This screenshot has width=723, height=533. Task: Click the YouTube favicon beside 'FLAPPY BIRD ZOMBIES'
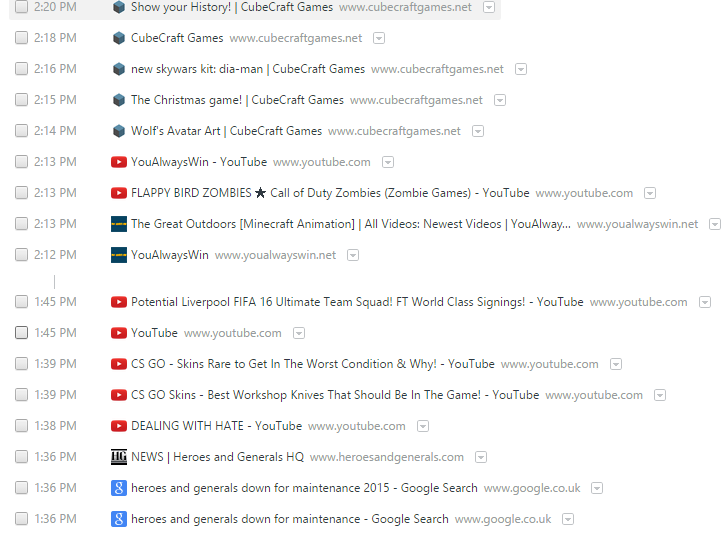point(119,193)
